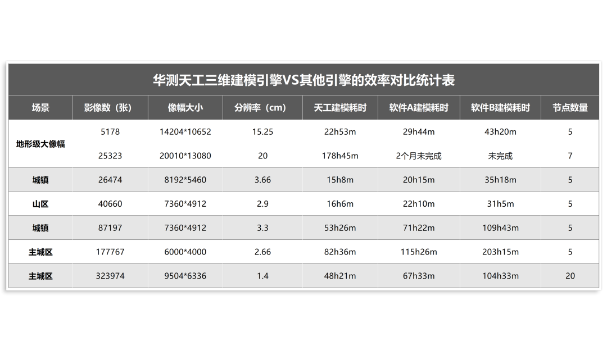
Task: Click the 20h15m time cell
Action: click(x=419, y=180)
